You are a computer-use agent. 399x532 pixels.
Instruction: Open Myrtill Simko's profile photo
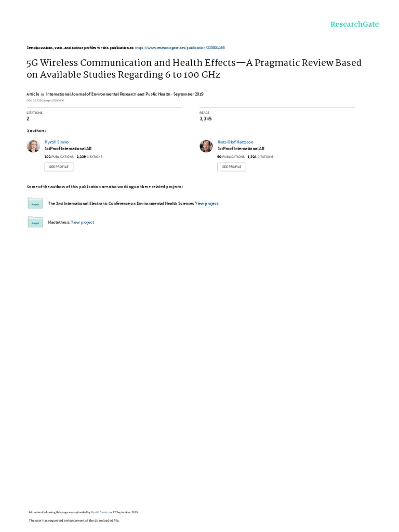tap(33, 146)
